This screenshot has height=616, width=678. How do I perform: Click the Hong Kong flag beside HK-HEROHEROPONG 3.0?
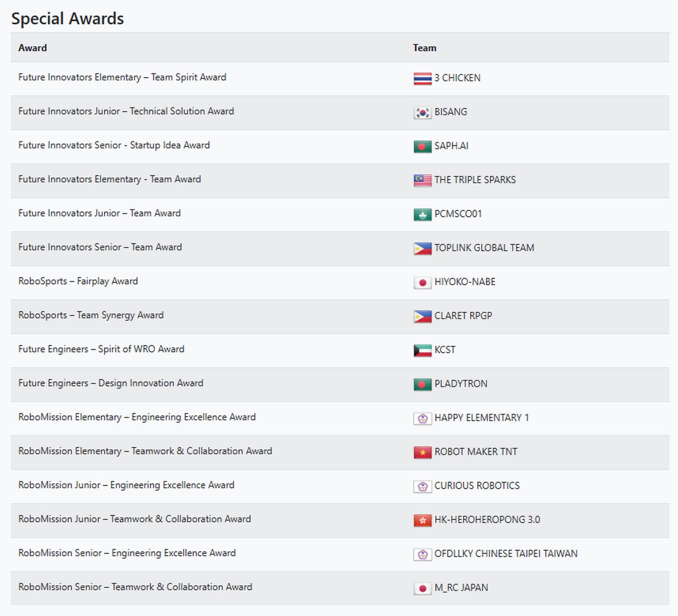423,520
